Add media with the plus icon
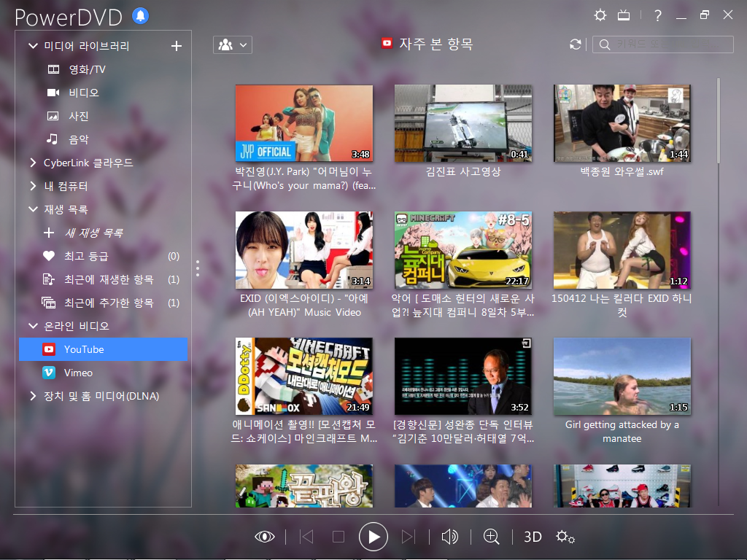 (177, 46)
